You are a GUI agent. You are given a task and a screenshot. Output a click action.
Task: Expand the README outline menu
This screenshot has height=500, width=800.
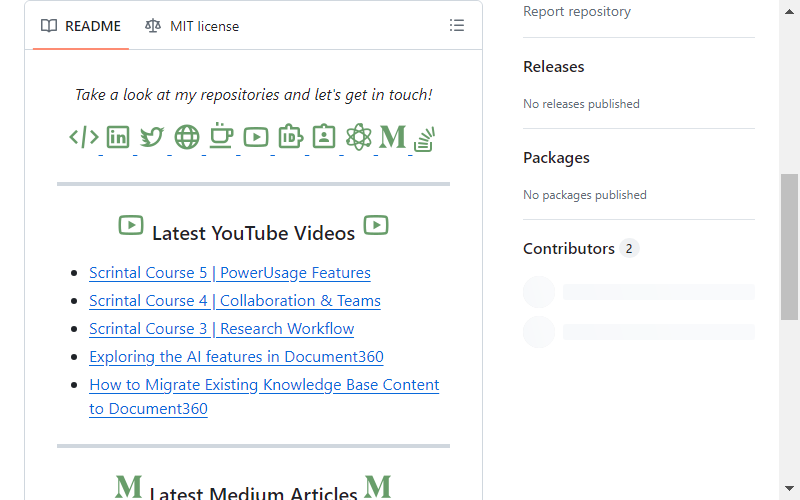[x=457, y=26]
